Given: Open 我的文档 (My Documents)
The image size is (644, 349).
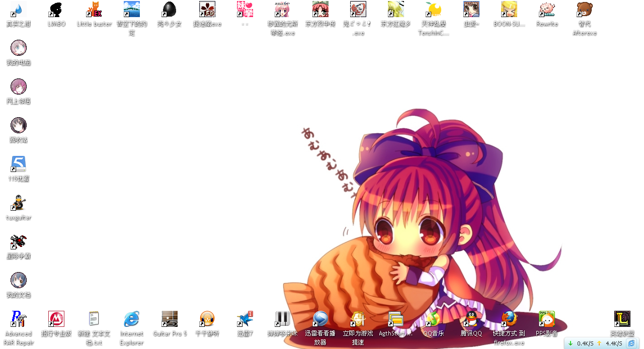Looking at the screenshot, I should pos(19,280).
